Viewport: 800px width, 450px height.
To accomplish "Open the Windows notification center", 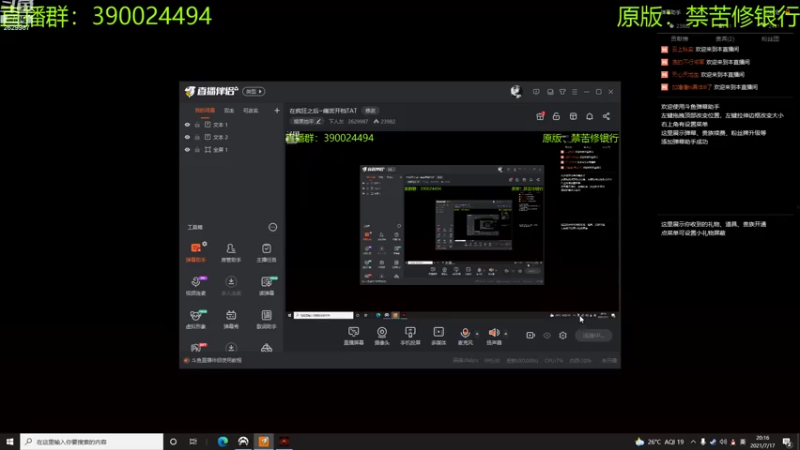I will (x=787, y=441).
